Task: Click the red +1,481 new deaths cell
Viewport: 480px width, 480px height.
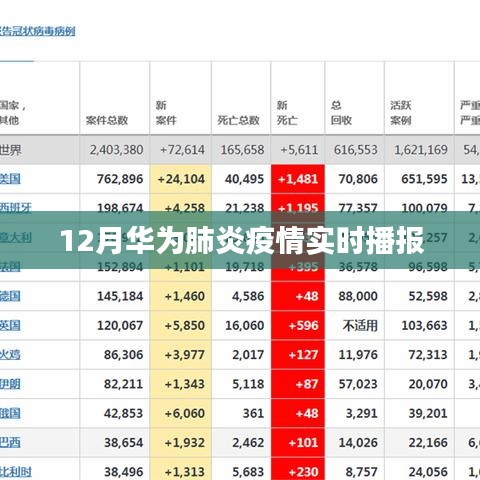Action: (x=298, y=179)
